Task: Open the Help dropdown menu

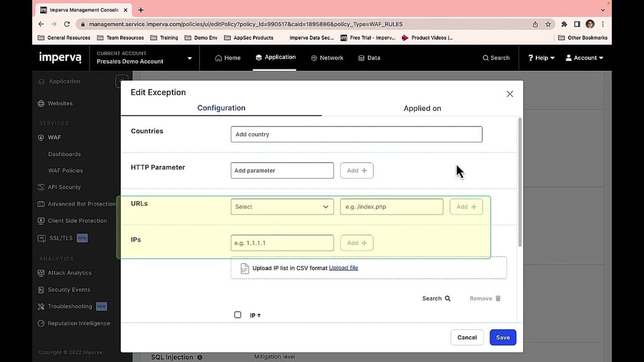Action: point(540,57)
